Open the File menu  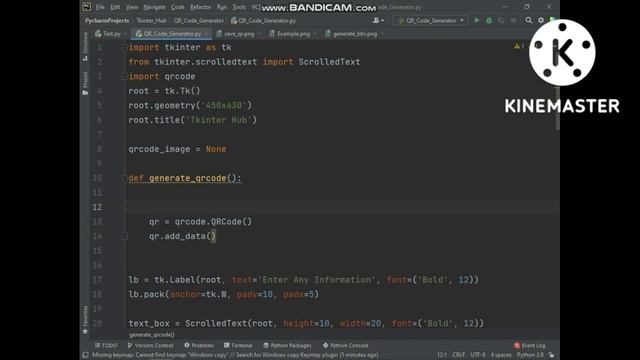click(100, 7)
